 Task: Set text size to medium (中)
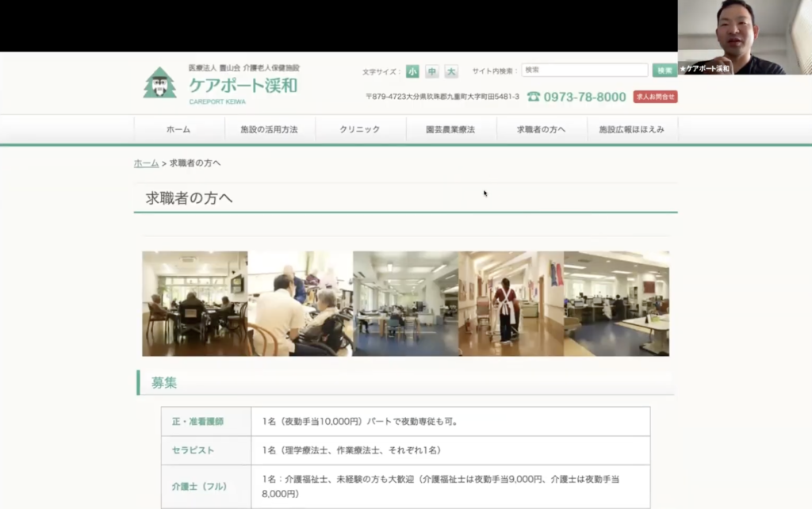432,71
